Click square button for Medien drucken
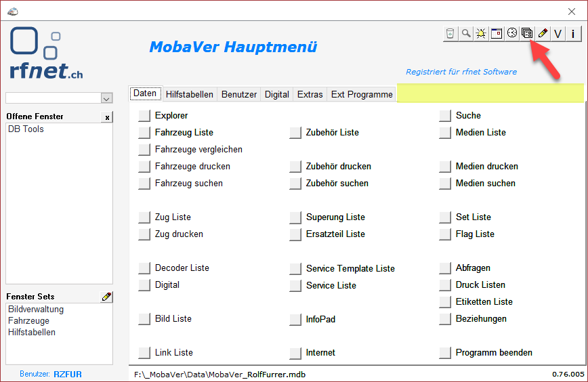 445,167
